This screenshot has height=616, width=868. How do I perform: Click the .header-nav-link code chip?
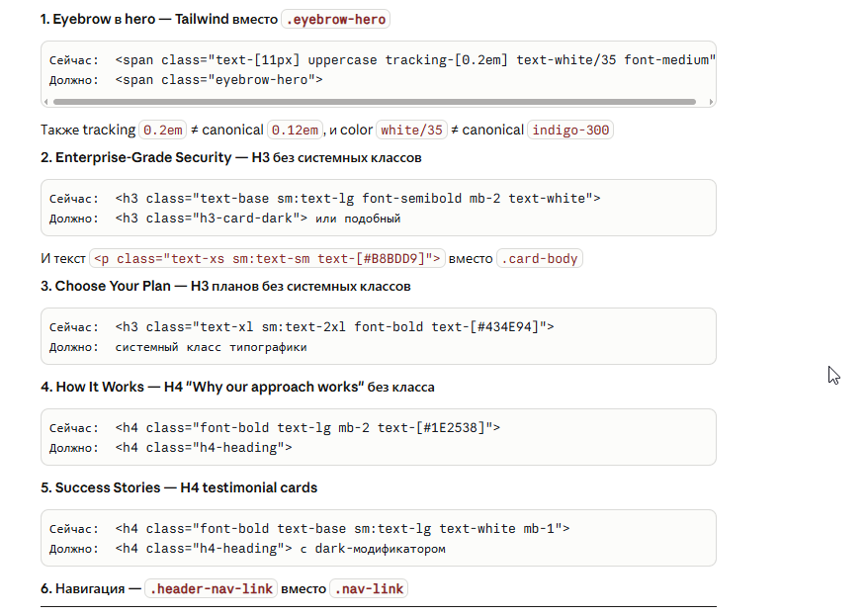211,589
